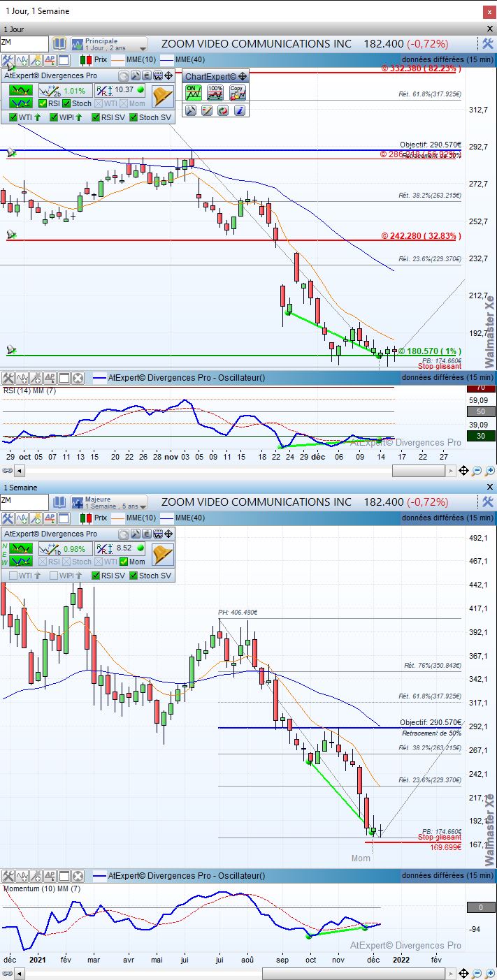Open ChartExpert wrench settings icon
Viewport: 497px width, 980px height.
(191, 110)
